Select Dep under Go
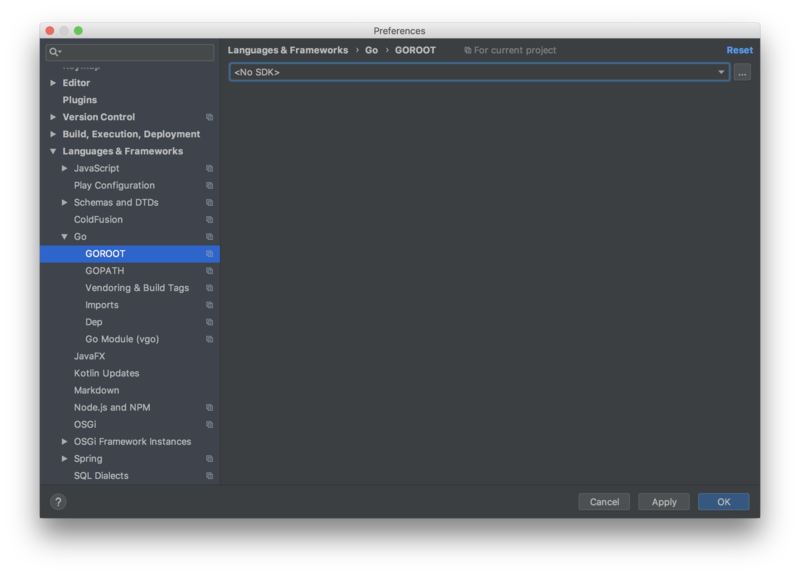The height and width of the screenshot is (575, 800). (x=94, y=322)
